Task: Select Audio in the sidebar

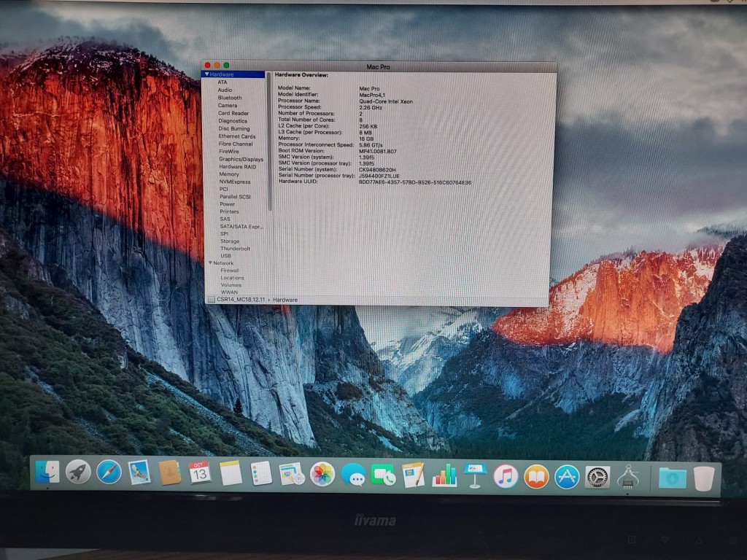Action: (225, 90)
